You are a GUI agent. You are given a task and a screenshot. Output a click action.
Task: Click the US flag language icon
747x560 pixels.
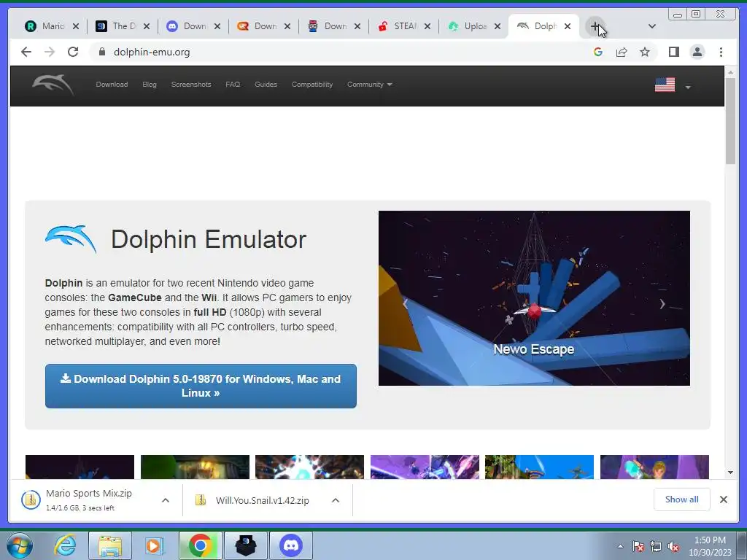(665, 85)
